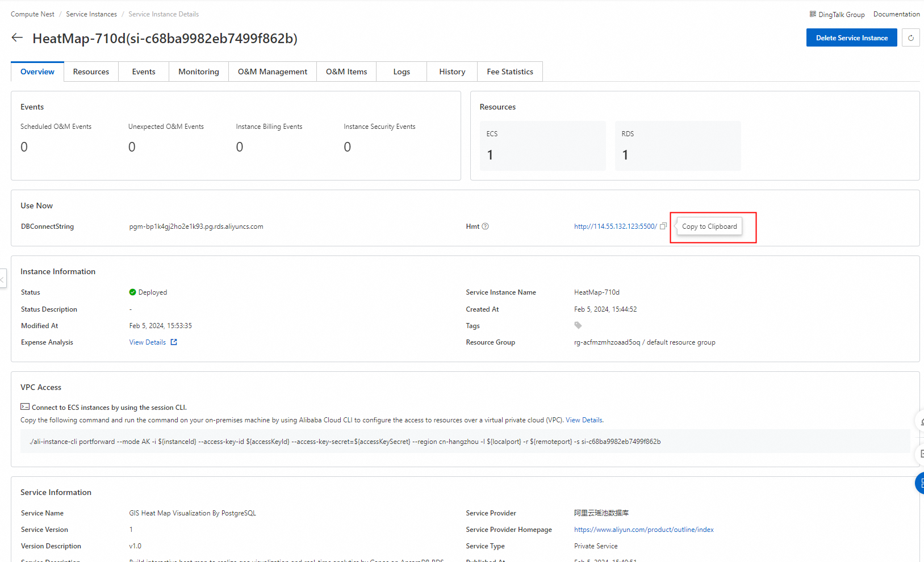Image resolution: width=924 pixels, height=562 pixels.
Task: Click the RDS resource card
Action: pyautogui.click(x=678, y=145)
